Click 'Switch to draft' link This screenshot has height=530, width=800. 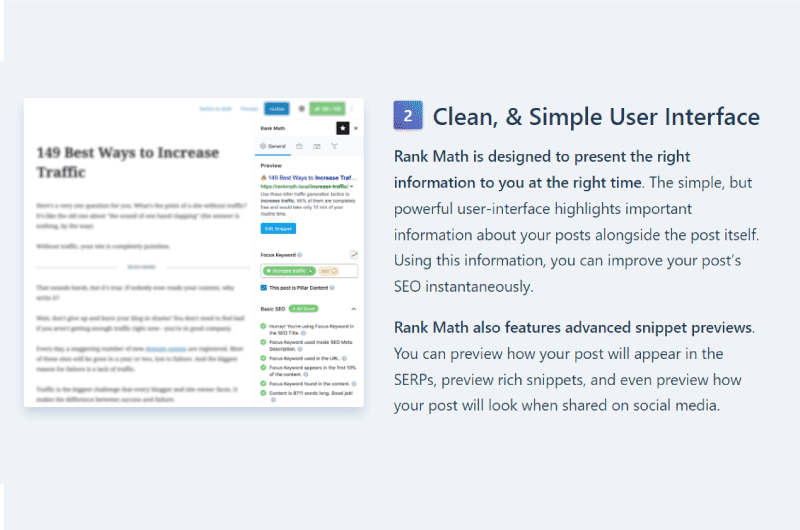[215, 109]
